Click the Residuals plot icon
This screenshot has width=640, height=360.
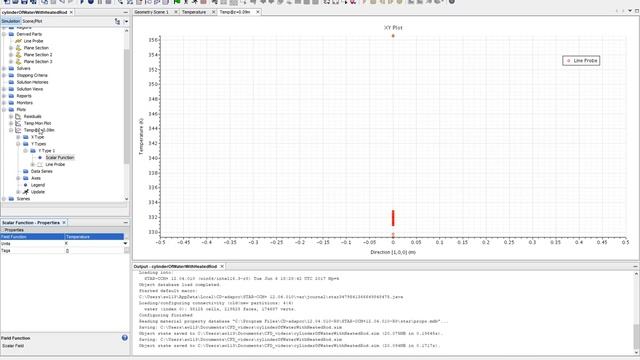pos(18,116)
